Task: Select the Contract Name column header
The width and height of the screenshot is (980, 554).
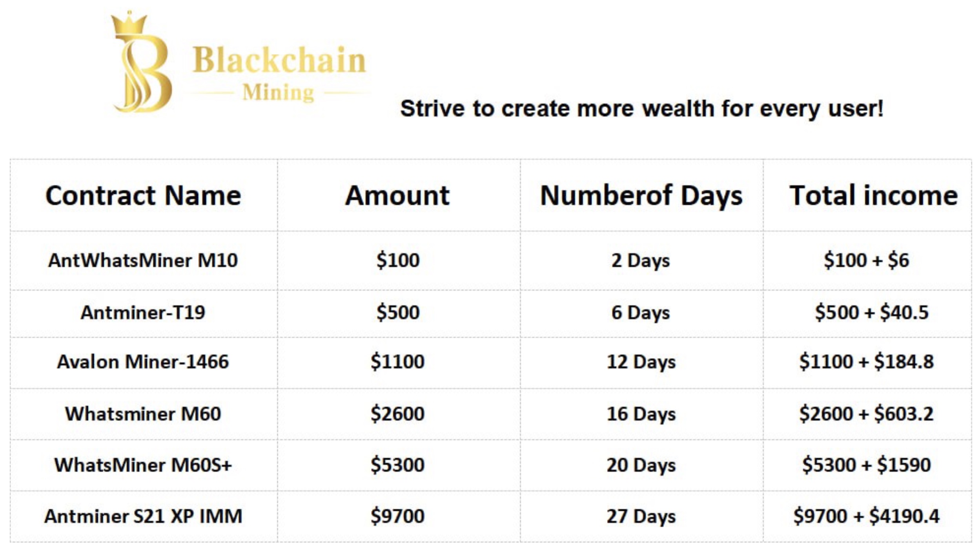Action: [x=143, y=195]
